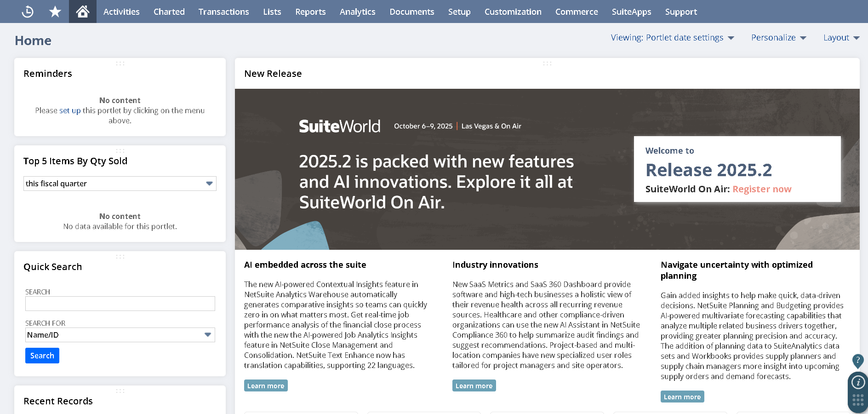Open the Recent Records history icon
Viewport: 868px width, 414px height.
click(28, 11)
